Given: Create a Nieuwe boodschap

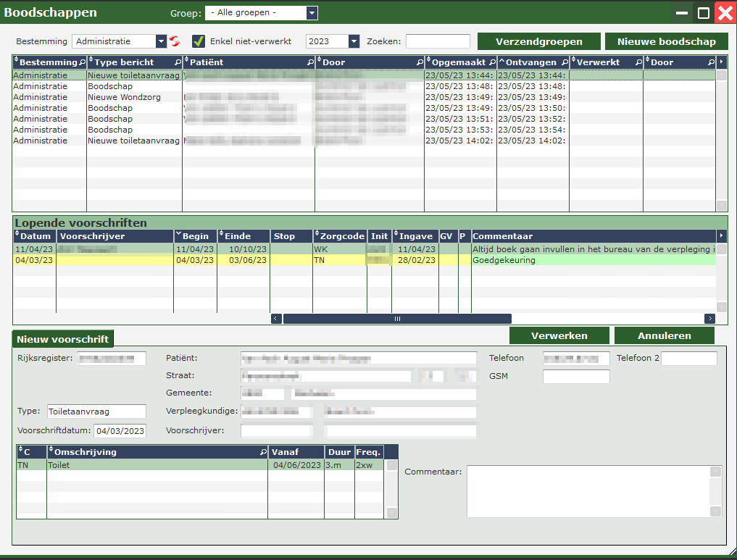Looking at the screenshot, I should coord(666,41).
